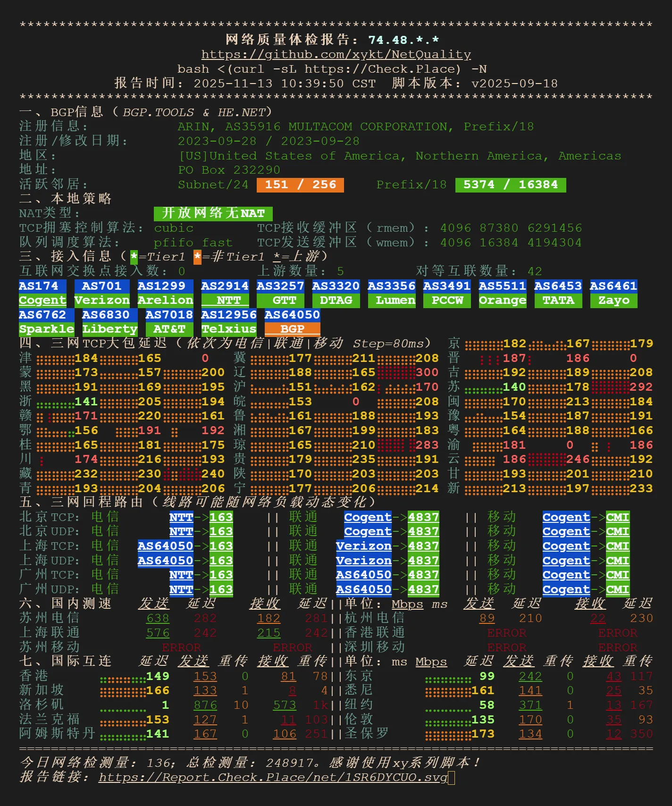Viewport: 672px width, 806px height.
Task: Select the AS6461 badge
Action: click(x=613, y=286)
